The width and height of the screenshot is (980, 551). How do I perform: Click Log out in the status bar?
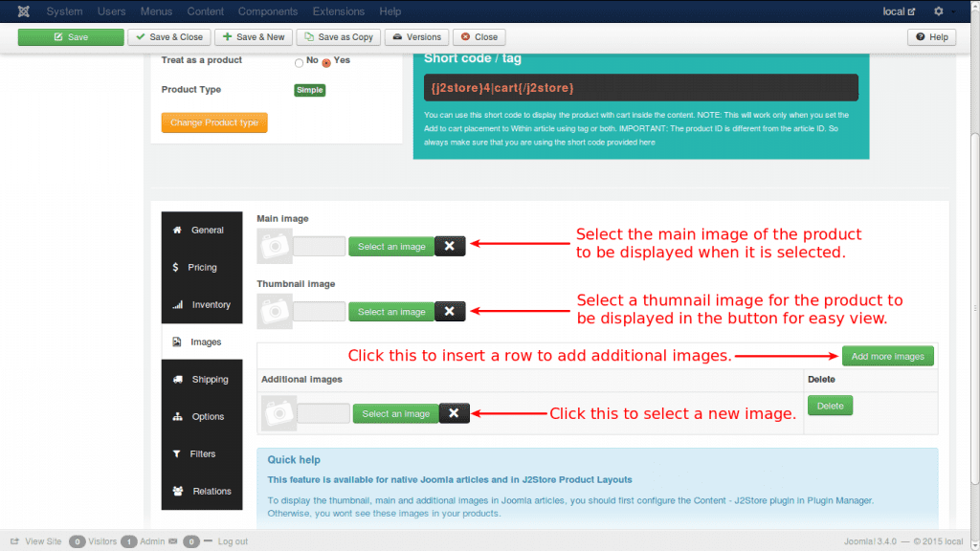click(232, 540)
